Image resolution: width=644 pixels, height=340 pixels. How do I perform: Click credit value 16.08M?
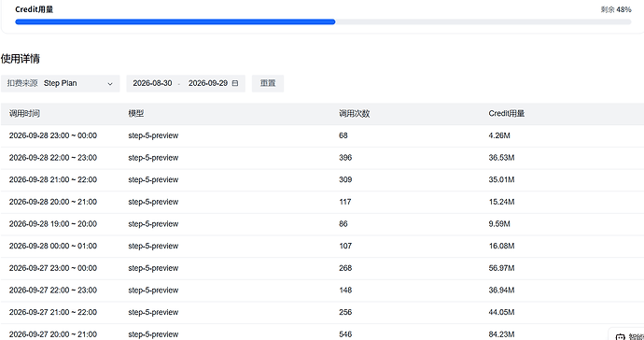(x=501, y=247)
